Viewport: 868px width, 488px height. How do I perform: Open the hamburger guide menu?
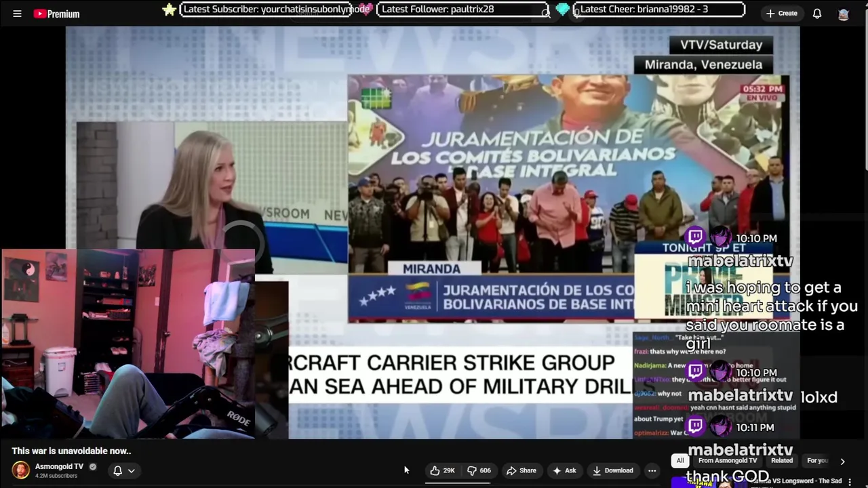17,14
